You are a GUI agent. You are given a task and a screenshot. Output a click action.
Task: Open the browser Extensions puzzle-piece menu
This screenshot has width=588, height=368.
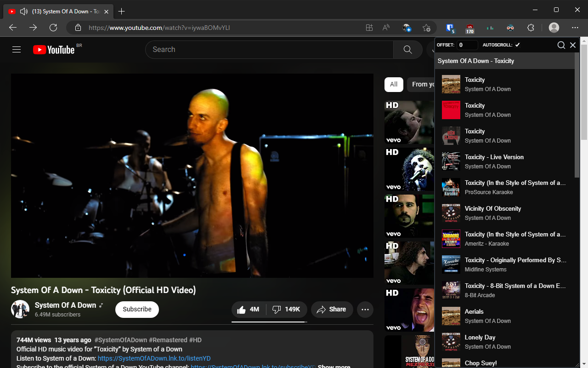click(x=531, y=28)
